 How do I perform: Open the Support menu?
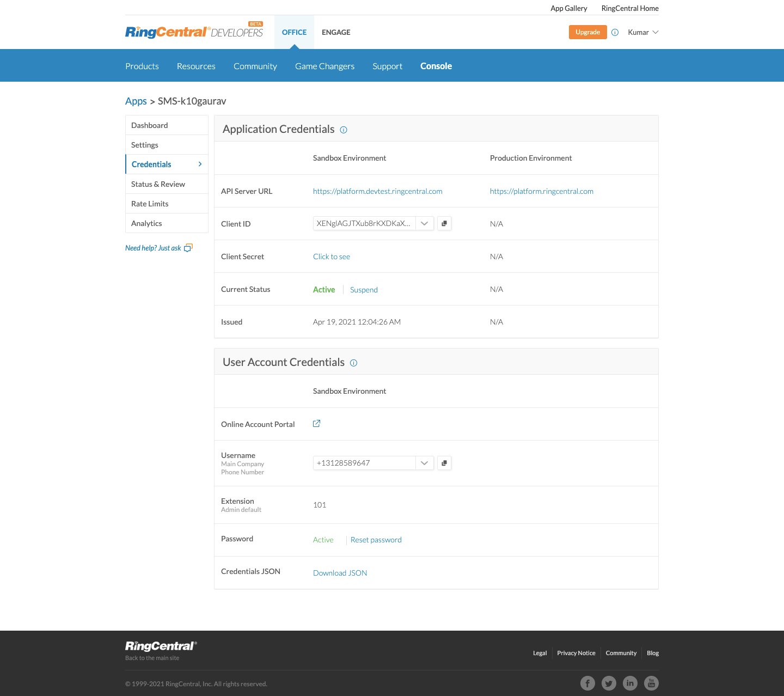click(x=388, y=66)
